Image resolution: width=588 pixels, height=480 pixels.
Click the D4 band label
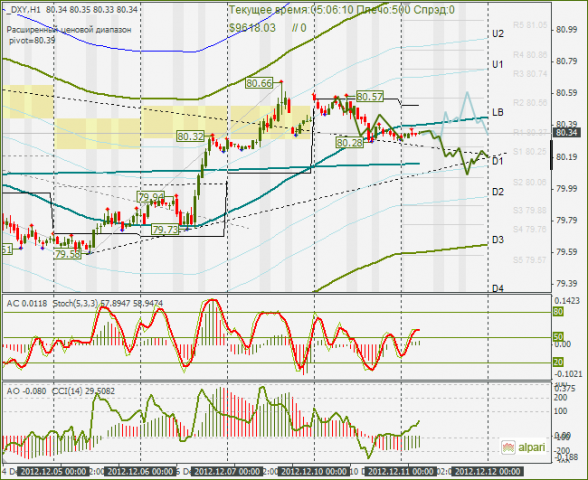point(498,288)
